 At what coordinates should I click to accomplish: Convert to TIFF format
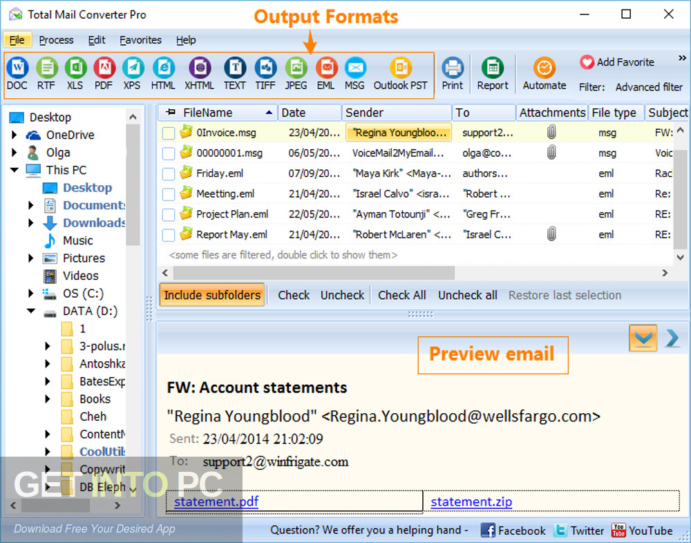[x=265, y=74]
